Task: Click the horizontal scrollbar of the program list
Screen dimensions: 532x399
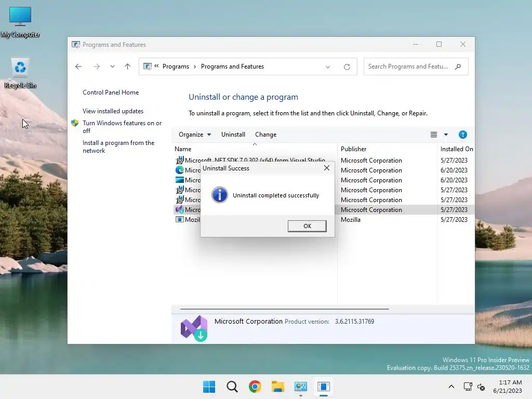Action: coord(284,309)
